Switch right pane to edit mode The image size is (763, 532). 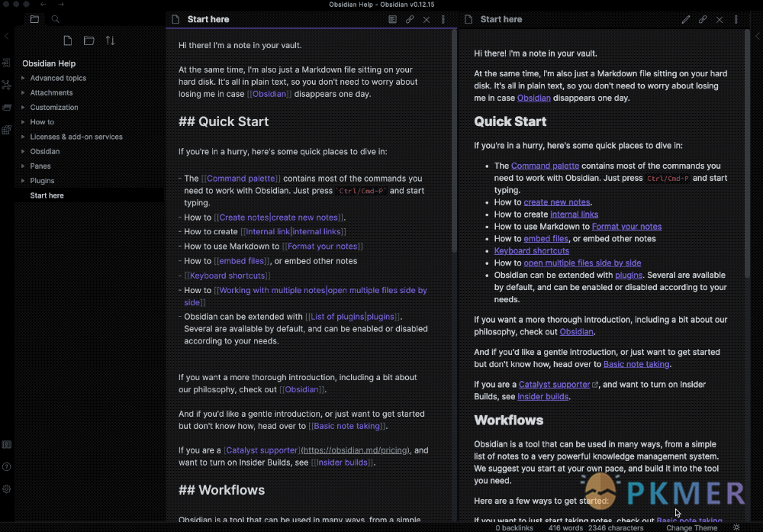[686, 20]
